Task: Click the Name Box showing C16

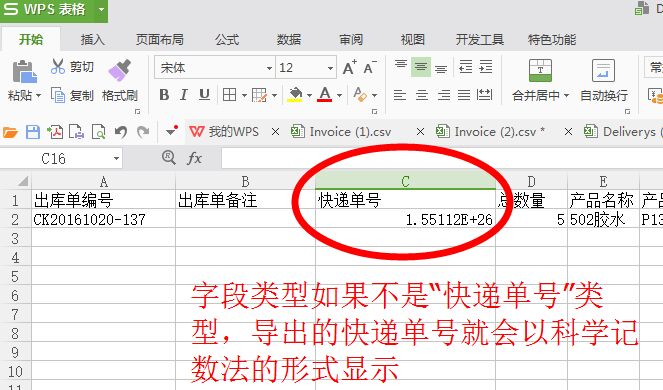Action: click(53, 159)
